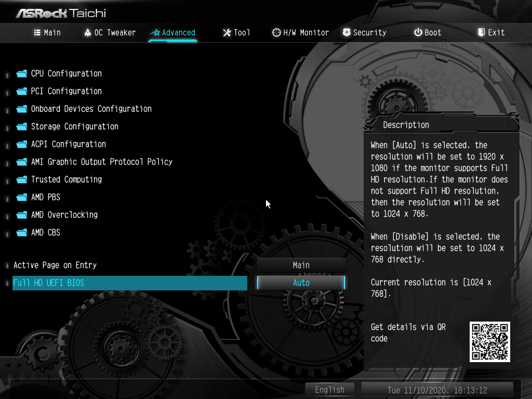Viewport: 532px width, 399px height.
Task: Open the Tool tab
Action: coord(236,33)
